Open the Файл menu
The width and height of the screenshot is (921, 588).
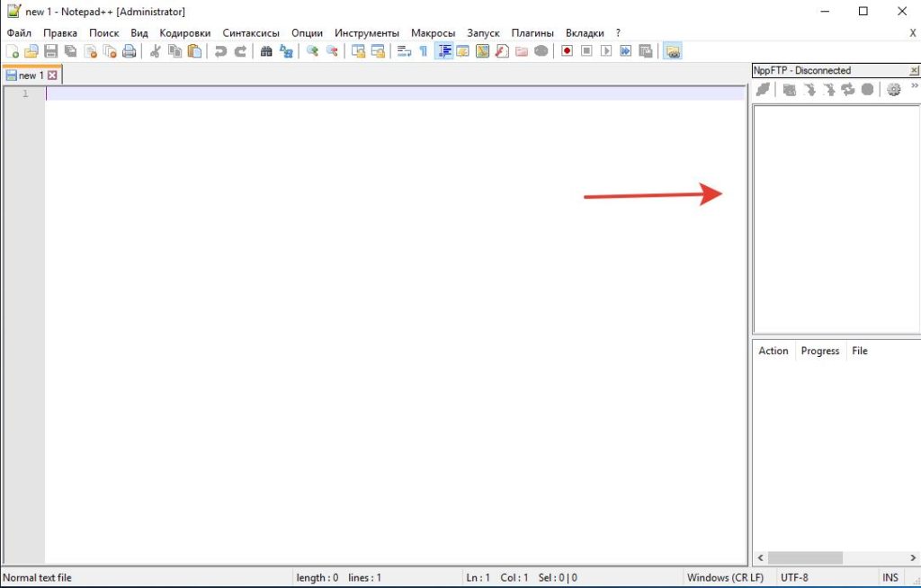pyautogui.click(x=20, y=33)
